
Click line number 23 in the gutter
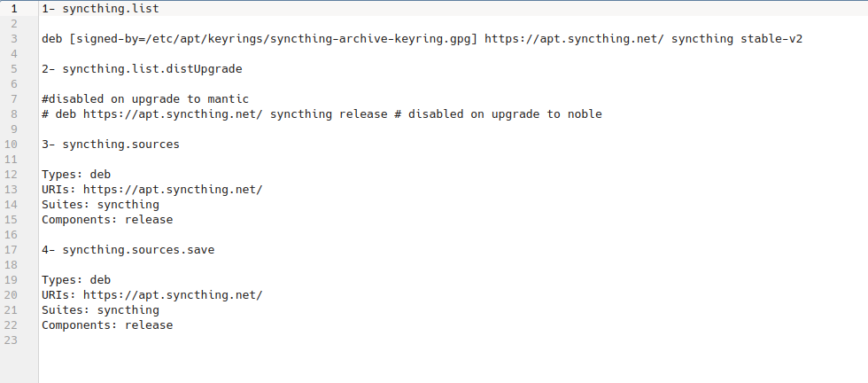pos(11,340)
